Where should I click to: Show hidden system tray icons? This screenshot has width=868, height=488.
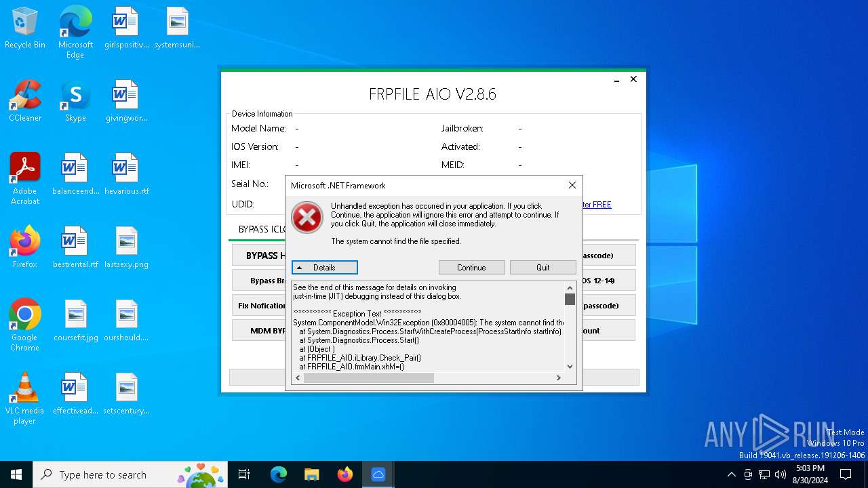pyautogui.click(x=731, y=474)
